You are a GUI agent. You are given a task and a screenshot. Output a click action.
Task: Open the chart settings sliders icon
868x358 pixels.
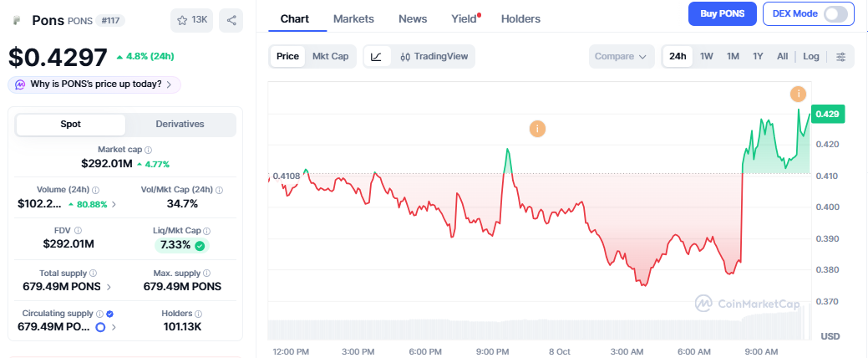tap(841, 57)
